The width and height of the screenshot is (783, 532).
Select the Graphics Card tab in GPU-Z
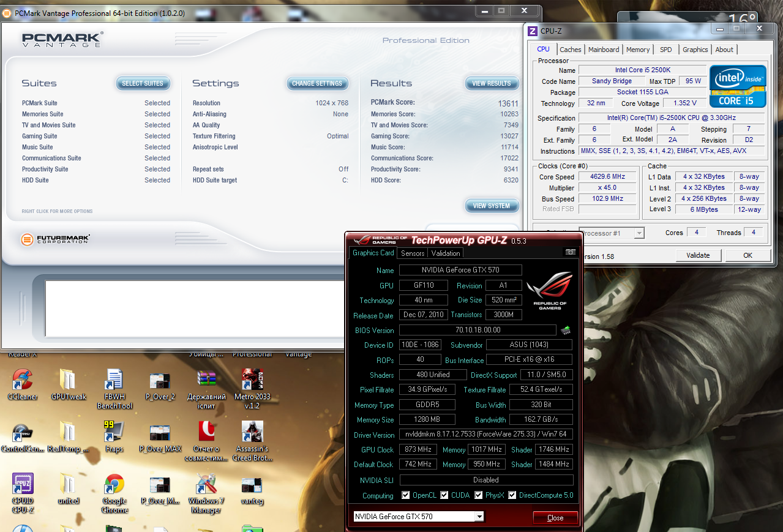[373, 253]
